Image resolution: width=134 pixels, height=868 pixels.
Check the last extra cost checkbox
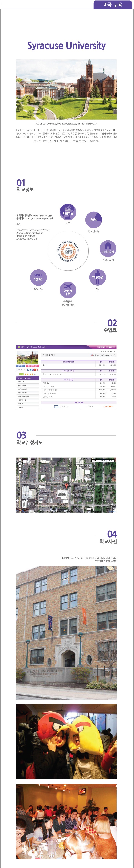tap(44, 397)
